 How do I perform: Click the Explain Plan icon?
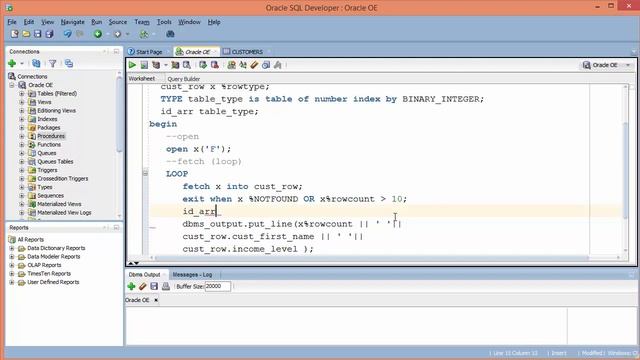[156, 65]
